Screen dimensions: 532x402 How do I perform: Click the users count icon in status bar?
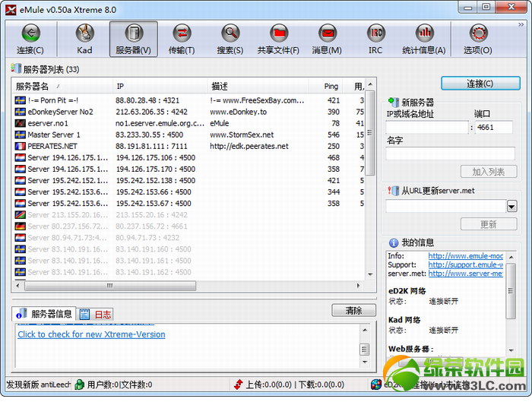[x=79, y=385]
